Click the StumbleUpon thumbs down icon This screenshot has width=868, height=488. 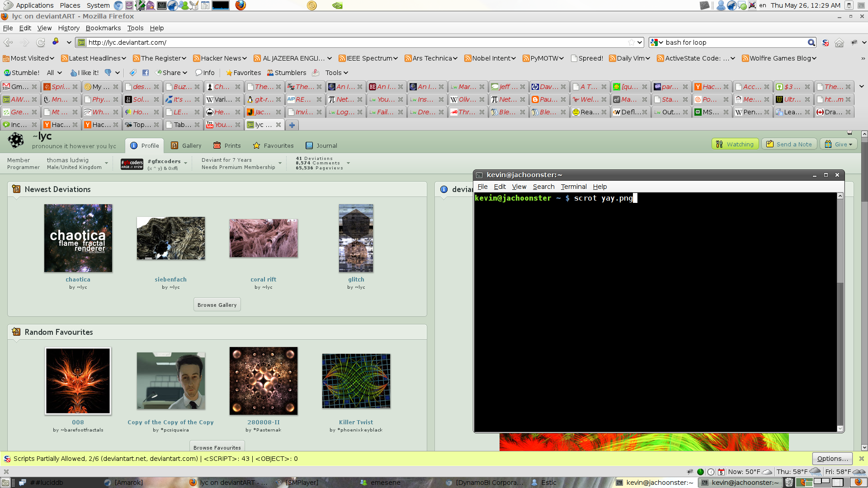pos(108,73)
